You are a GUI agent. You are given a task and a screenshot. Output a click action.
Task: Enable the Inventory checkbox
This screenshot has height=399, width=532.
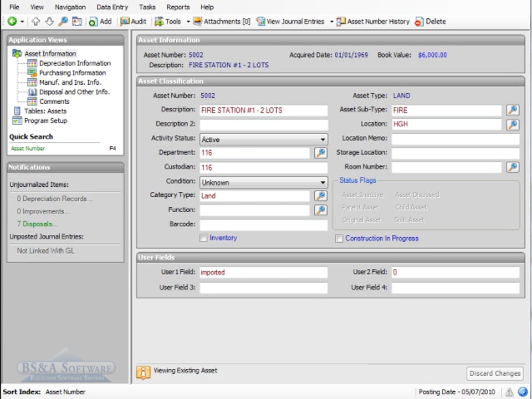pos(203,238)
